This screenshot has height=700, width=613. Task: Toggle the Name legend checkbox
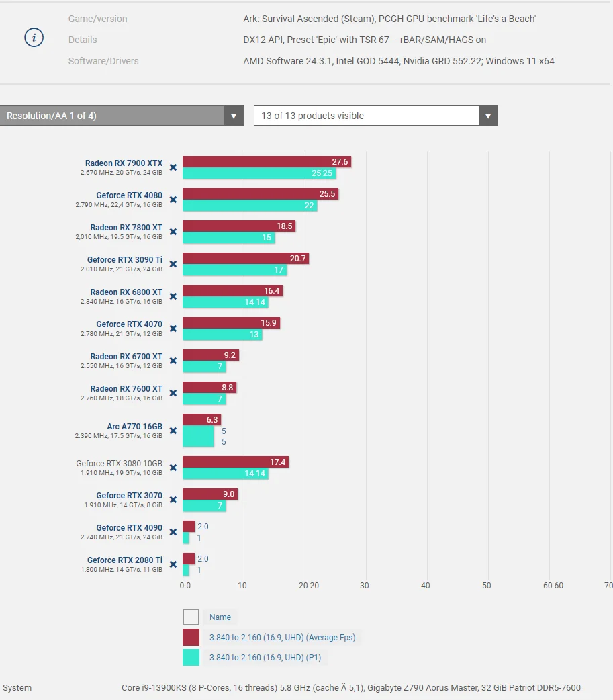191,617
